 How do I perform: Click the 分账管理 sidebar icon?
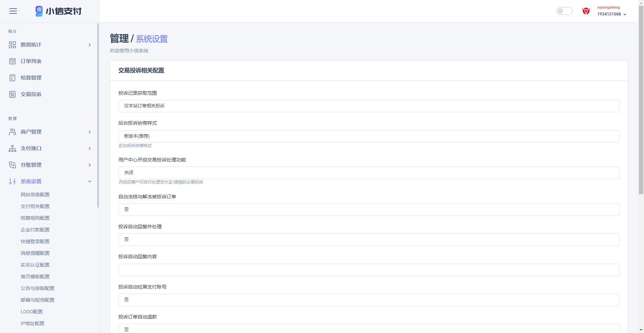pyautogui.click(x=12, y=165)
